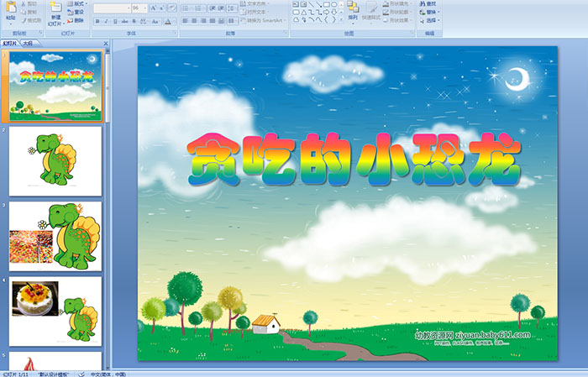588x377 pixels.
Task: Toggle Underline formatting
Action: click(x=116, y=21)
